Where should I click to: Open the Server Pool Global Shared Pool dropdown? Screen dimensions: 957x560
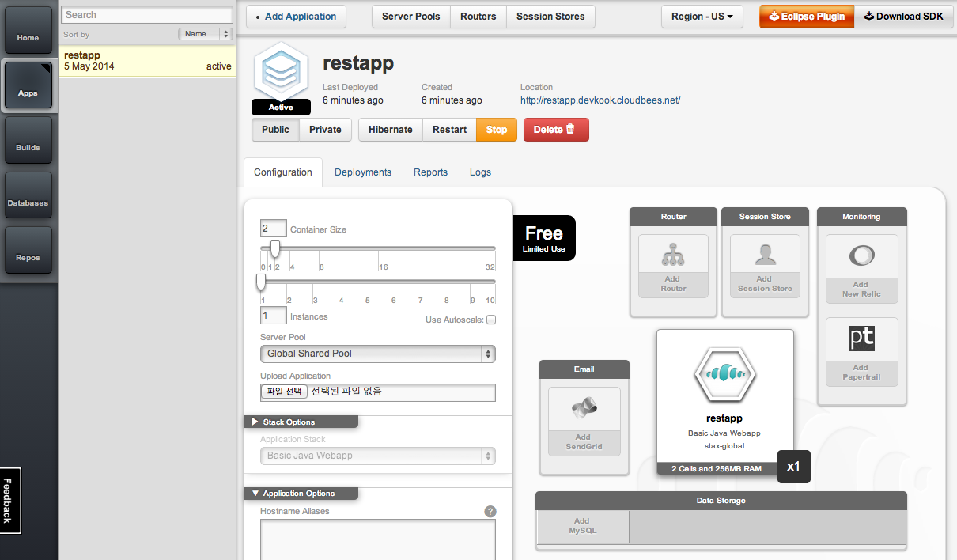click(x=378, y=354)
